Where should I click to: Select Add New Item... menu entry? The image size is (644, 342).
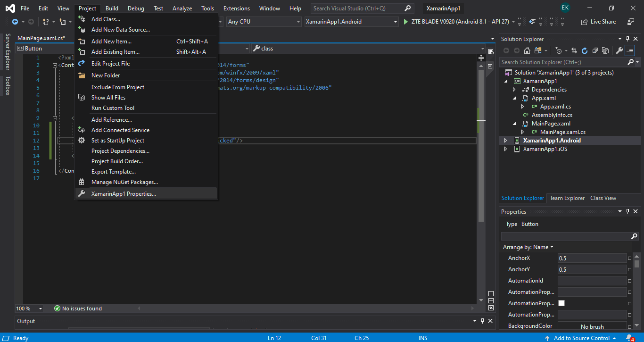pos(146,42)
